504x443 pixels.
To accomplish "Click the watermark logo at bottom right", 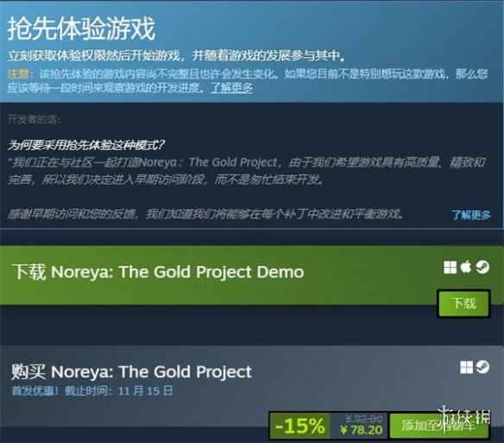I will click(x=463, y=417).
